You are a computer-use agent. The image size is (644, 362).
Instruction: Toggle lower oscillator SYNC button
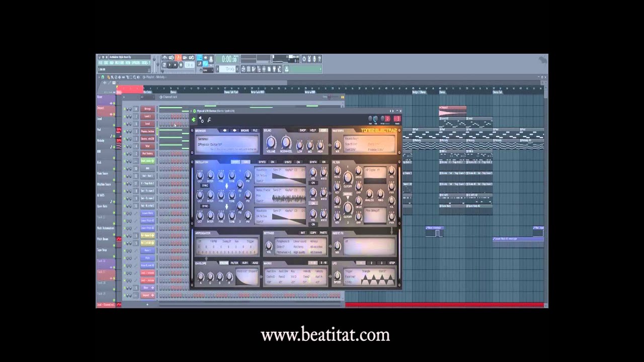pyautogui.click(x=205, y=206)
